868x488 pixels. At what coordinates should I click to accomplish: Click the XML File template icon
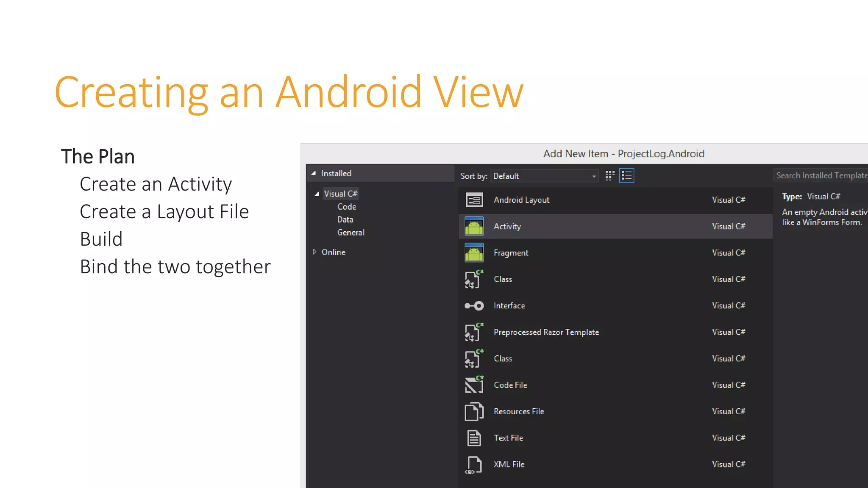pos(474,465)
